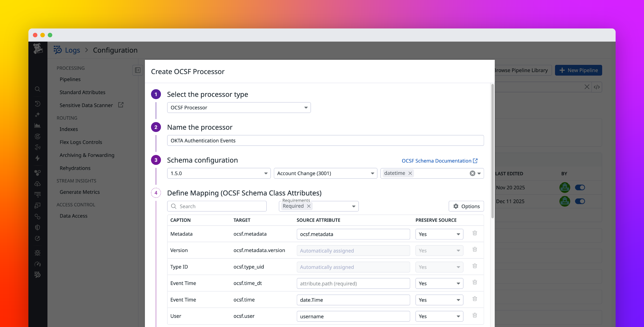Click the link-chain icon in the sidebar

click(37, 217)
